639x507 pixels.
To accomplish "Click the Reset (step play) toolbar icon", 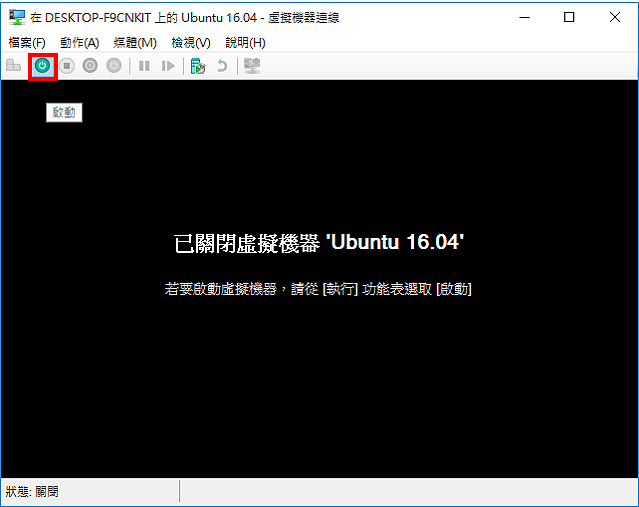I will tap(168, 66).
